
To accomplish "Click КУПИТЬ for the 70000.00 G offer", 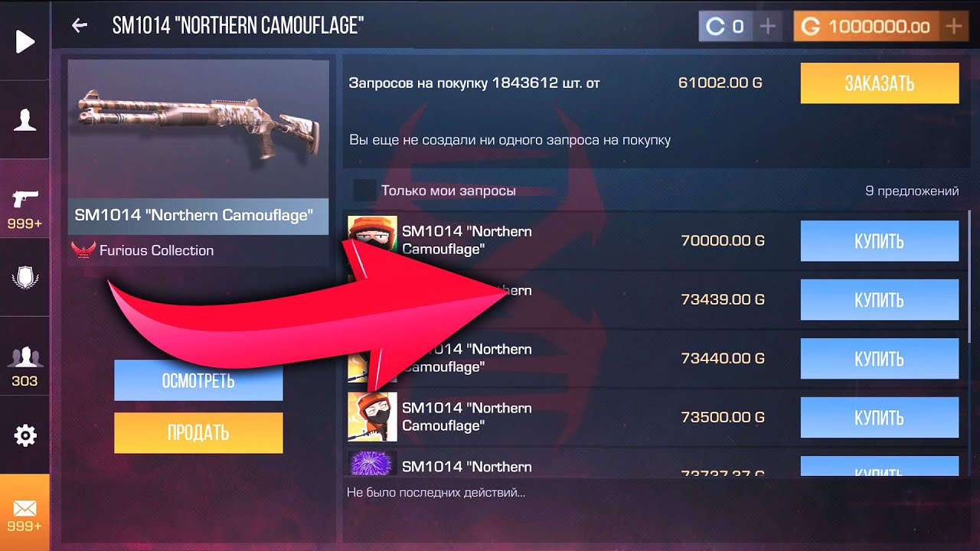I will [x=880, y=241].
